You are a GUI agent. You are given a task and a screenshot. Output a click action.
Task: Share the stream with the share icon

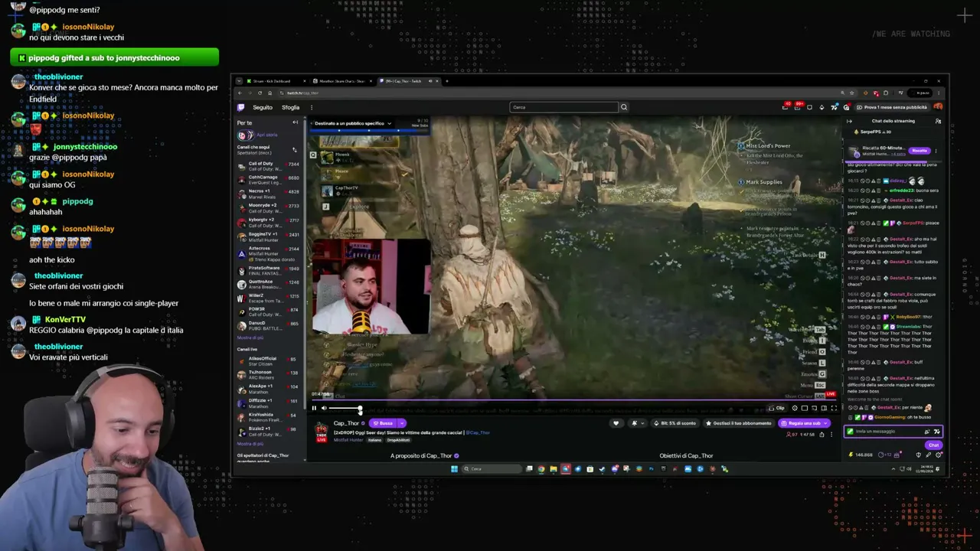[822, 435]
